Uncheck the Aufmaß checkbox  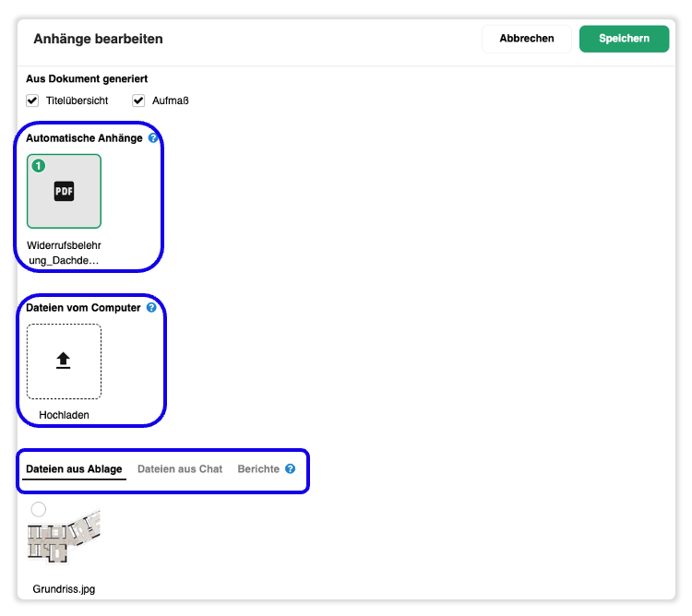click(138, 101)
